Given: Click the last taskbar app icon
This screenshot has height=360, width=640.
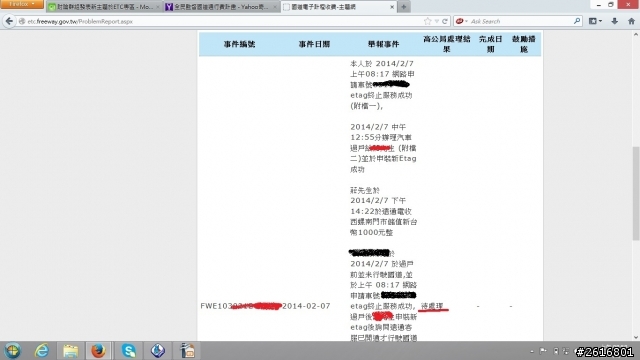Looking at the screenshot, I should (x=187, y=351).
